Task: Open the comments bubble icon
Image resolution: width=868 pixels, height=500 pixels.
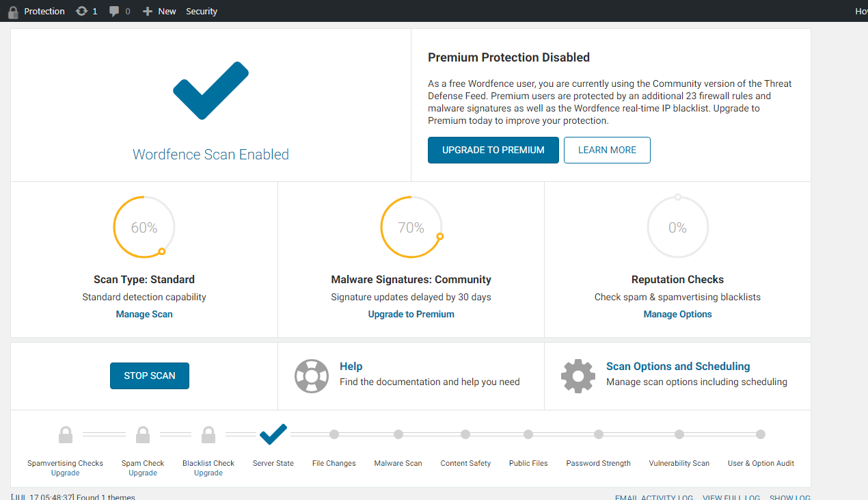Action: click(x=114, y=11)
